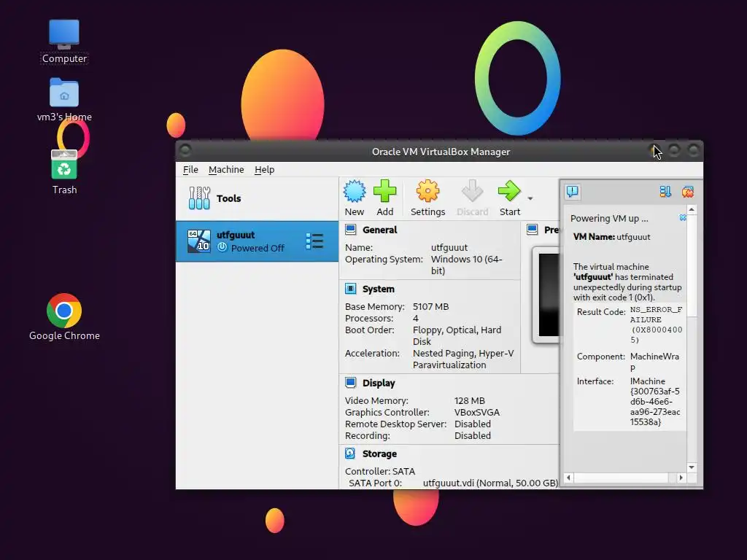Click the greyed Discard arrow icon
Image resolution: width=747 pixels, height=560 pixels.
pyautogui.click(x=472, y=192)
